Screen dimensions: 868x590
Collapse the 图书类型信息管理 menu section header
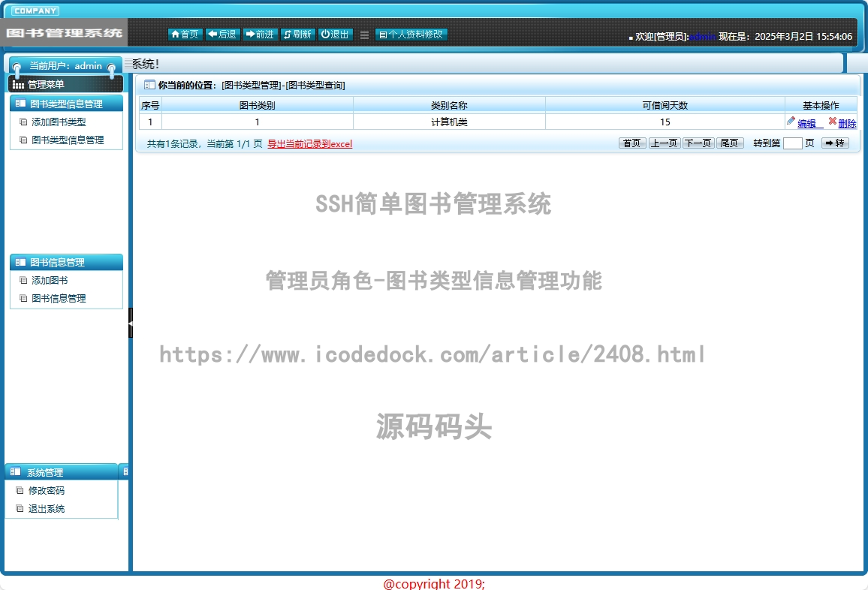tap(66, 104)
